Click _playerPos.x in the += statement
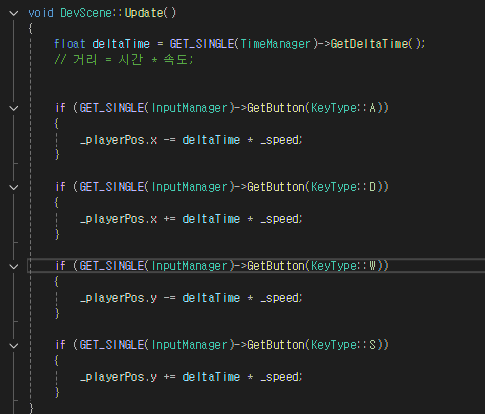This screenshot has width=485, height=414. pos(118,219)
